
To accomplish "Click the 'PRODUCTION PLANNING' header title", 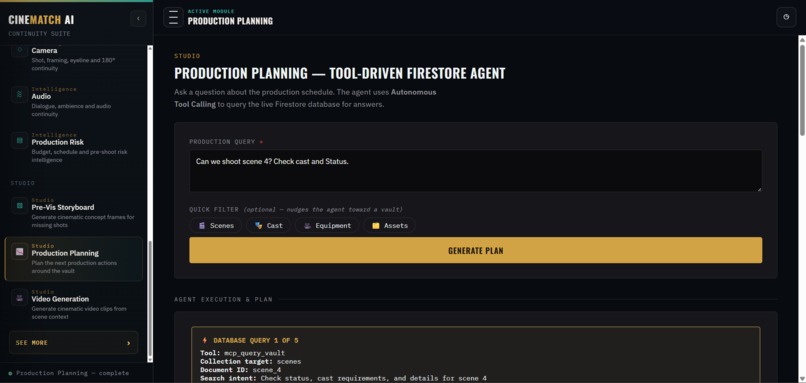I will [x=230, y=21].
